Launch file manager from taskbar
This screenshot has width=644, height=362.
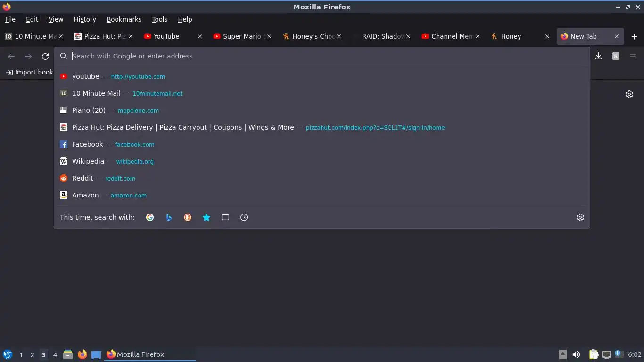pyautogui.click(x=68, y=354)
